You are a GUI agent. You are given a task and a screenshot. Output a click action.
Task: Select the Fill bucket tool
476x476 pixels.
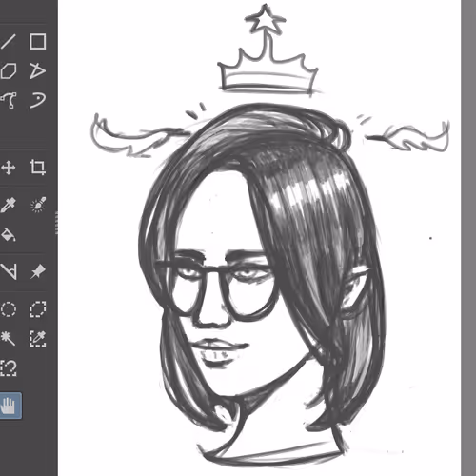[8, 235]
